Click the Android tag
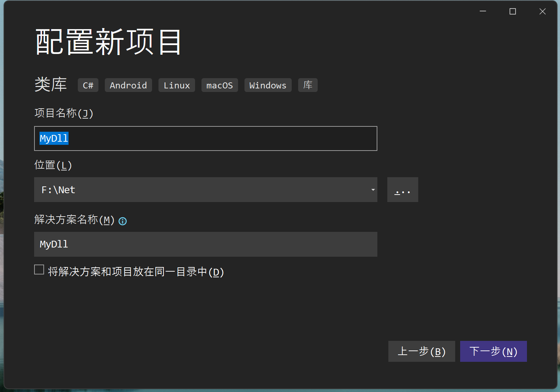The width and height of the screenshot is (560, 392). [x=128, y=85]
